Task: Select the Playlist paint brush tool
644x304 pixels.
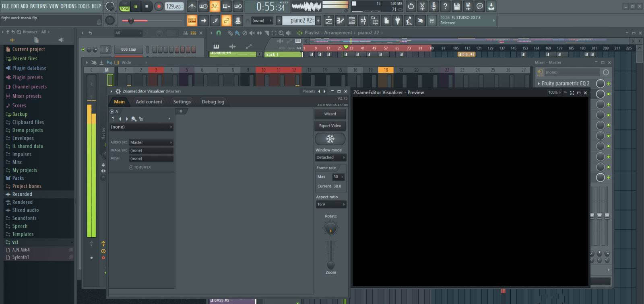Action: click(237, 33)
